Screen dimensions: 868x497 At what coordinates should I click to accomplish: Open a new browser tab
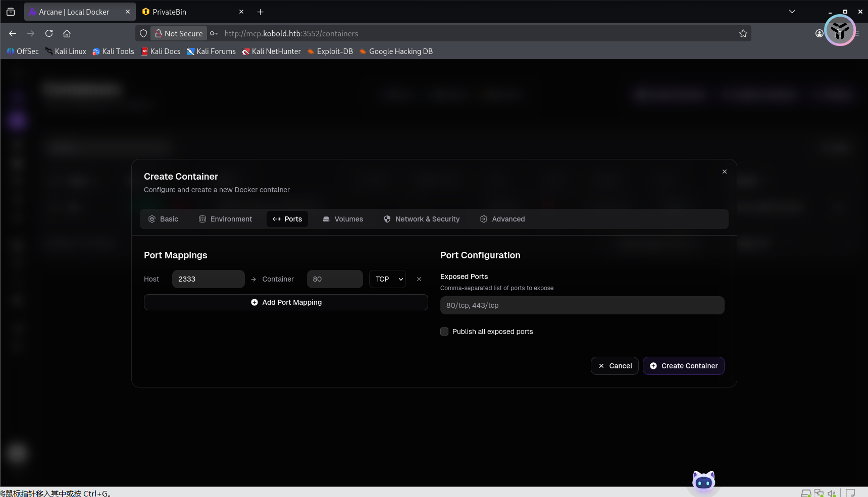(260, 12)
